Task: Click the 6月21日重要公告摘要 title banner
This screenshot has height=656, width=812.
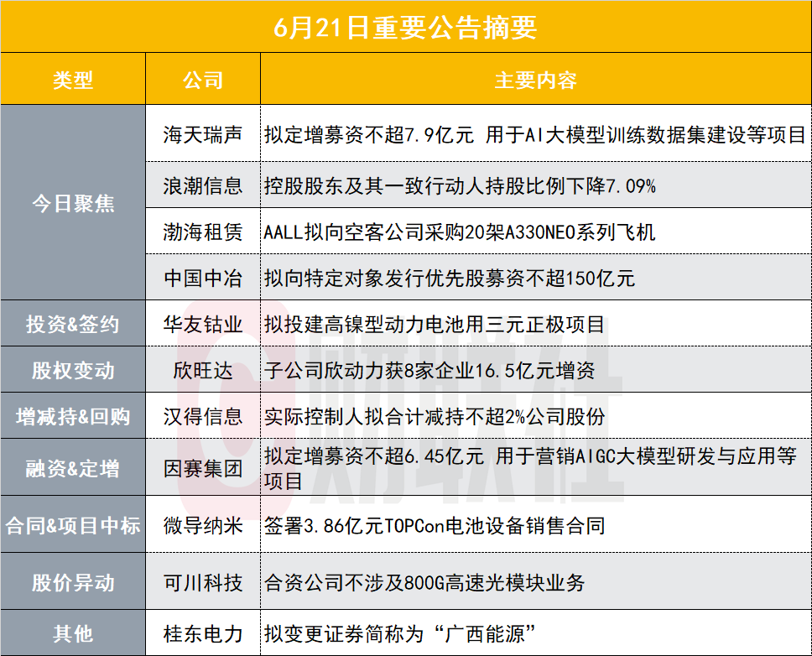Action: pos(406,27)
